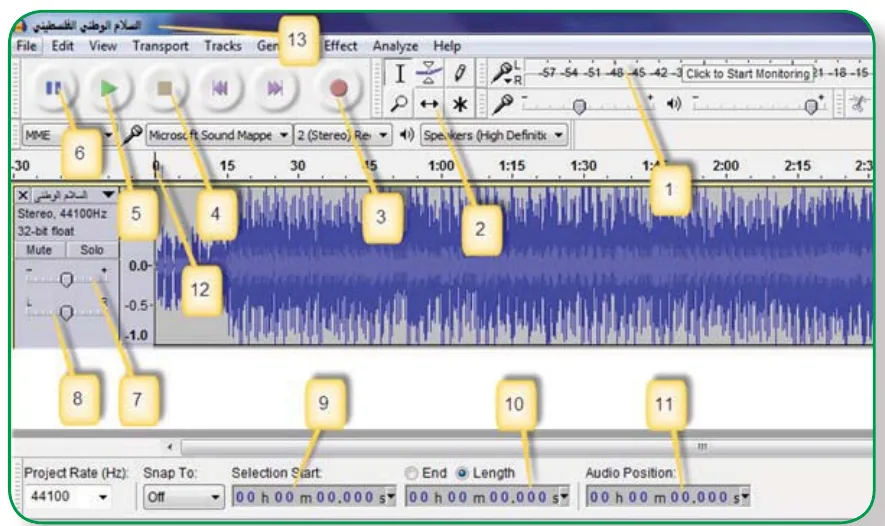Viewport: 885px width, 526px height.
Task: Open the Effect menu
Action: tap(340, 46)
